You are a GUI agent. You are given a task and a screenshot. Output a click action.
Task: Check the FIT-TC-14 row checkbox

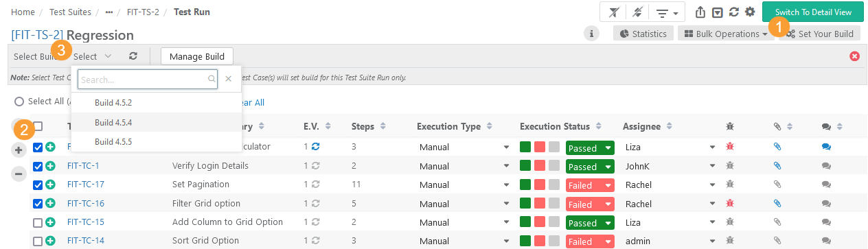point(38,241)
